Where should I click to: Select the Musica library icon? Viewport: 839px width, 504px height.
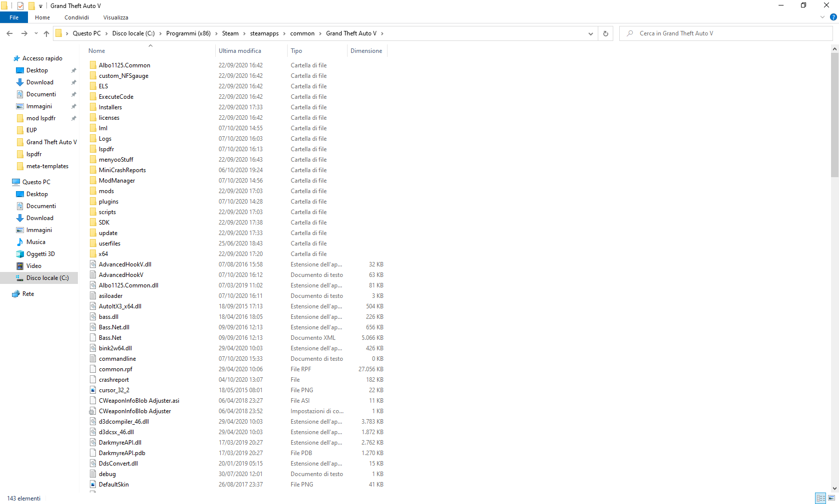(x=20, y=242)
